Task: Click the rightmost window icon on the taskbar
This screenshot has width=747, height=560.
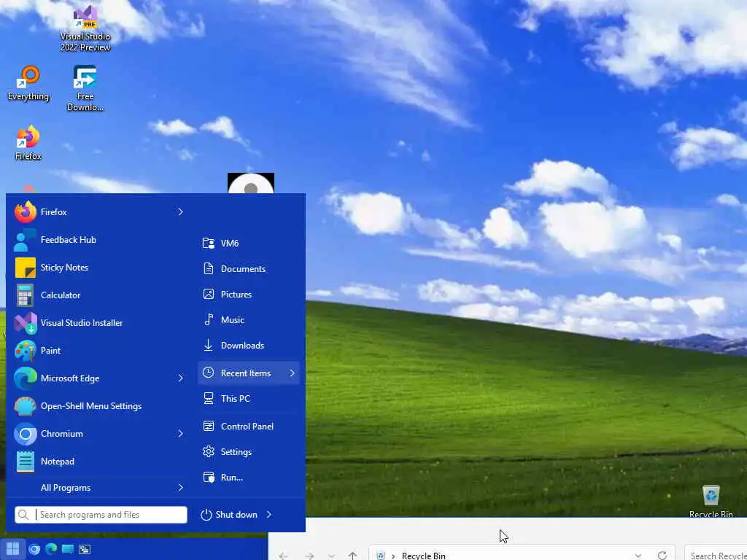Action: pos(85,550)
